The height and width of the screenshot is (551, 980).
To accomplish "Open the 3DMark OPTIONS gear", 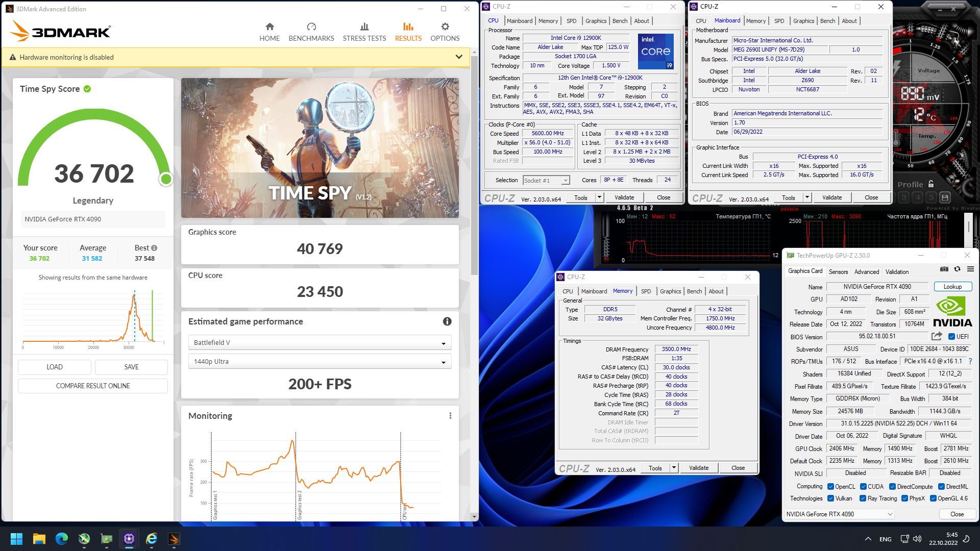I will pyautogui.click(x=445, y=32).
